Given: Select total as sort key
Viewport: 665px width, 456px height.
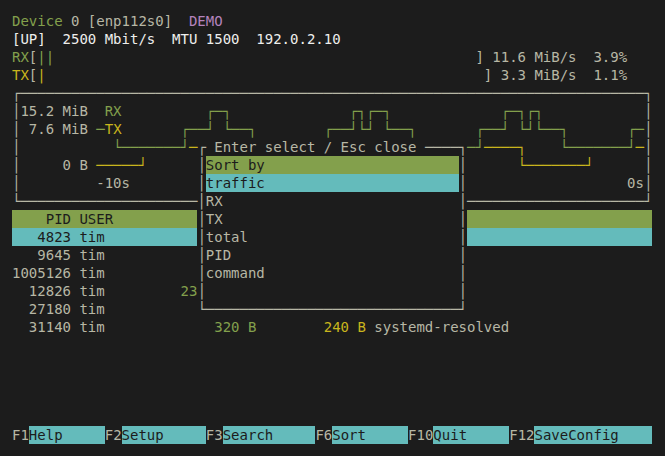Looking at the screenshot, I should (332, 237).
